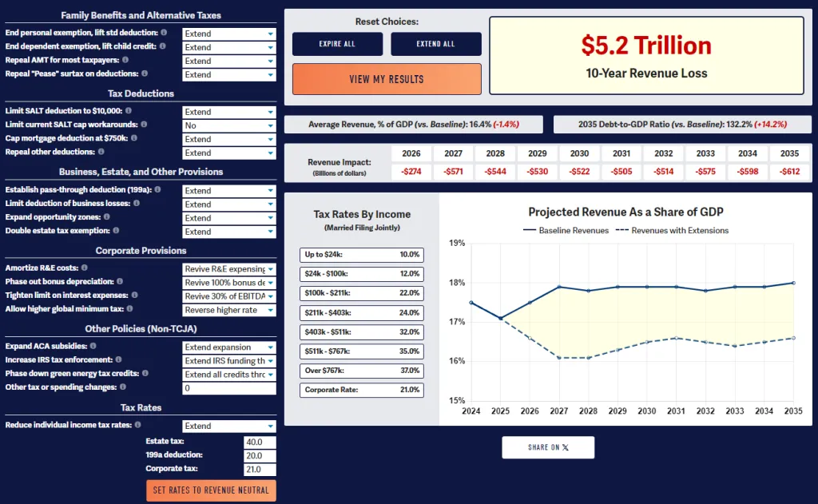Click the 2035 Debt-to-GDP Ratio bar
The height and width of the screenshot is (504, 818).
tap(682, 124)
